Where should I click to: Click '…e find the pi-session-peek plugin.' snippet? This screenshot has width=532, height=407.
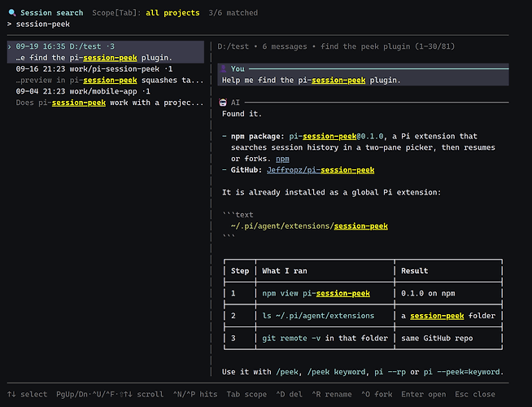coord(94,58)
